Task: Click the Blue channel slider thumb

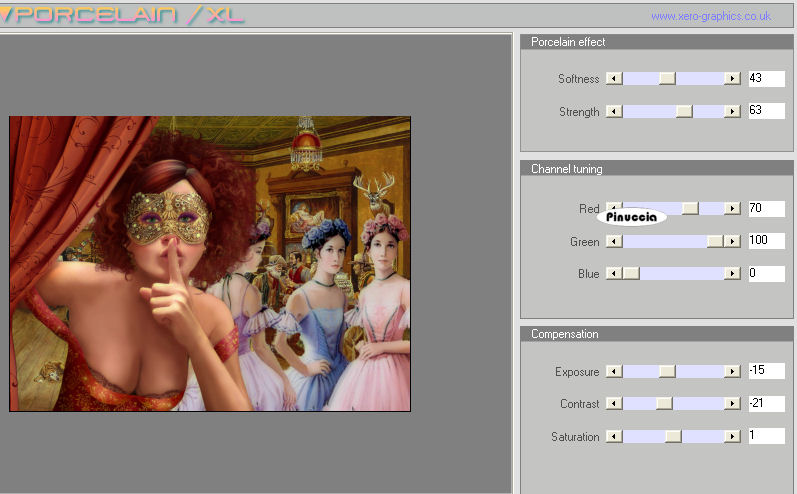Action: point(631,273)
